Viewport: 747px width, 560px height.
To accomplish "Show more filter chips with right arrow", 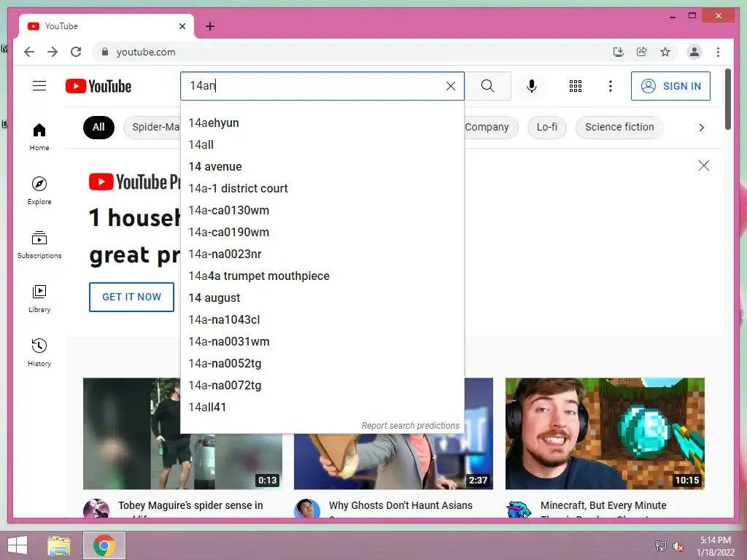I will click(x=701, y=127).
